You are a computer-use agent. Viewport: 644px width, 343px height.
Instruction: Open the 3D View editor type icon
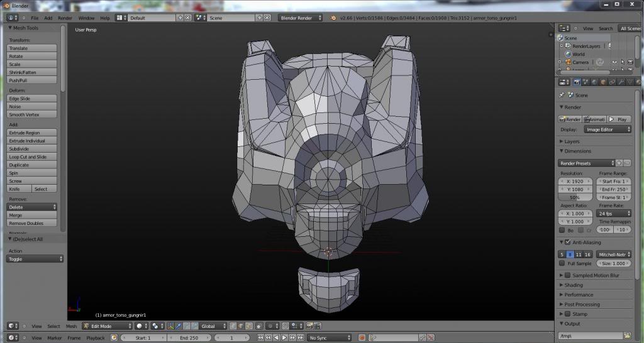tap(13, 326)
